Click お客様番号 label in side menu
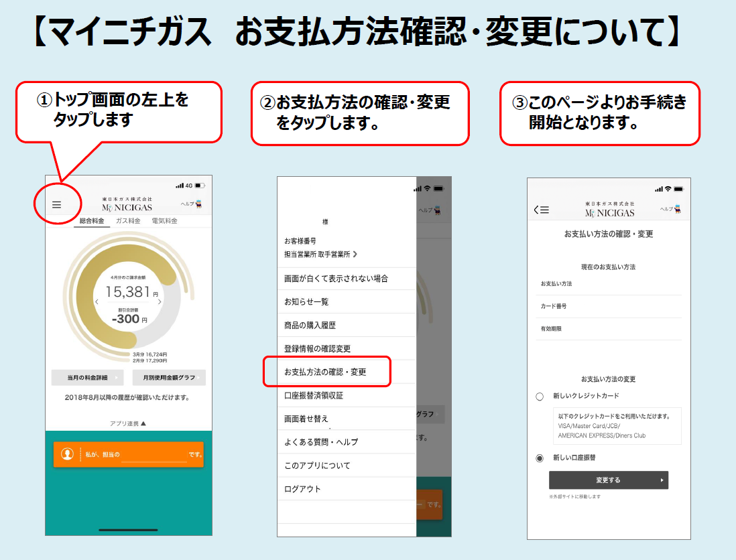This screenshot has width=736, height=560. pyautogui.click(x=300, y=241)
